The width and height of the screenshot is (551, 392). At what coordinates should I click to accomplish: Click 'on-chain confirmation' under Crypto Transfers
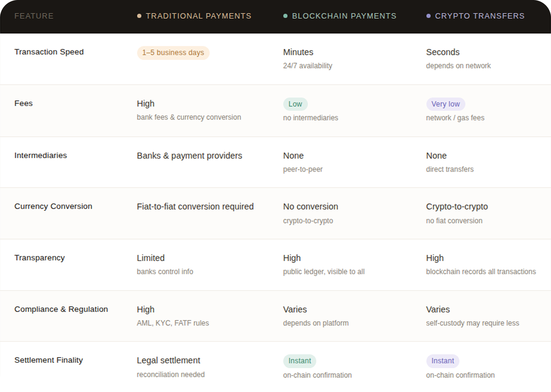460,375
